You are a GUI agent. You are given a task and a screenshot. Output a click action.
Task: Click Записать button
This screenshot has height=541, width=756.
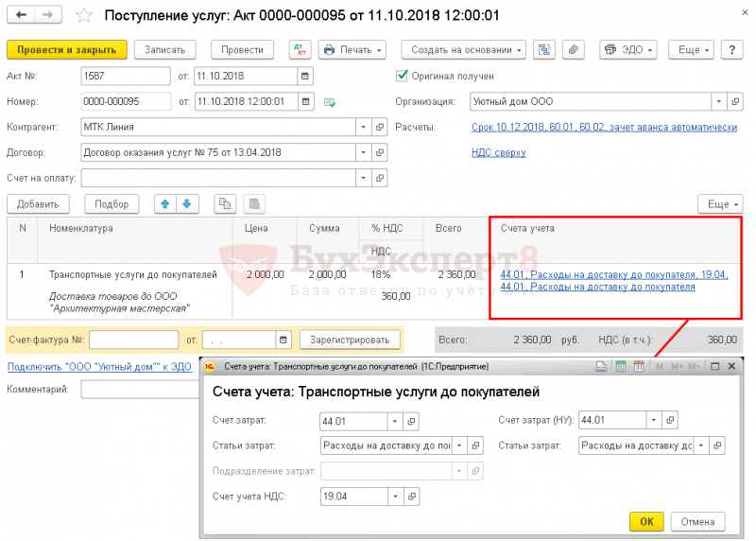pyautogui.click(x=164, y=50)
